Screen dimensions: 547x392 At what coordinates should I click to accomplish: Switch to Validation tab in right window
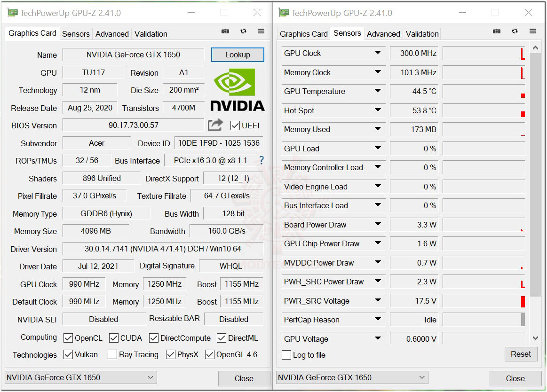(x=422, y=34)
